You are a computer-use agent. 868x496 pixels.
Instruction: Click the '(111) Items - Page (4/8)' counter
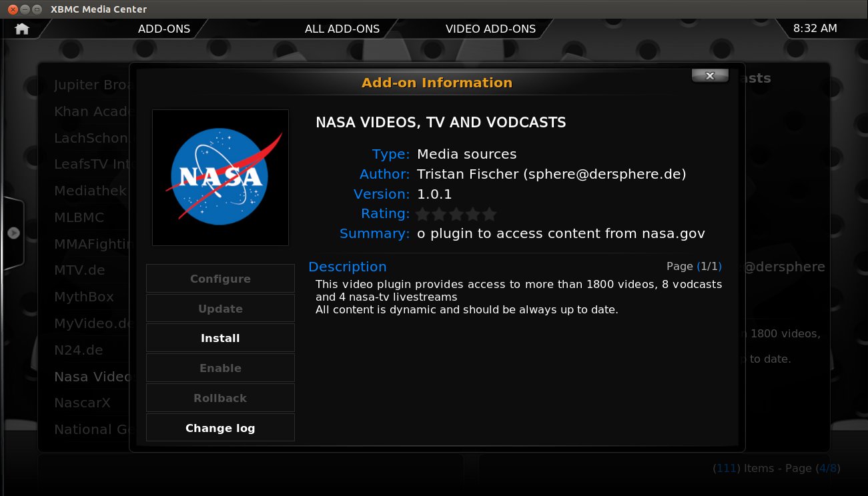tap(777, 468)
